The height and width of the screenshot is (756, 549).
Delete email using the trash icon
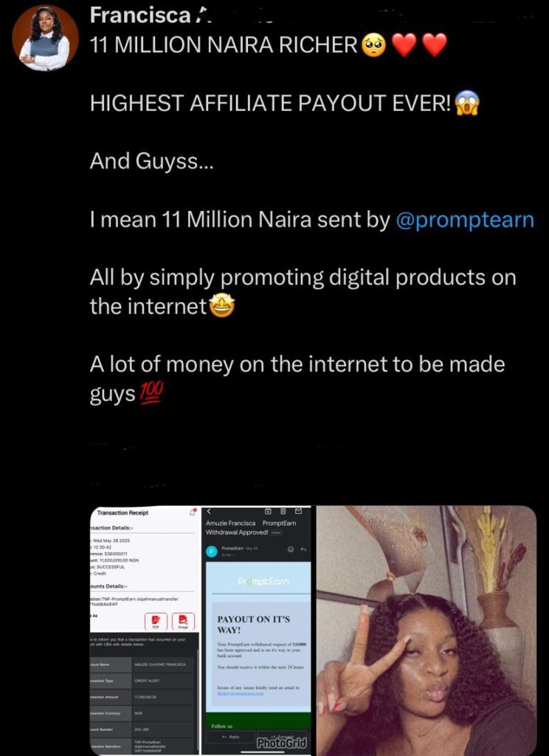click(284, 511)
